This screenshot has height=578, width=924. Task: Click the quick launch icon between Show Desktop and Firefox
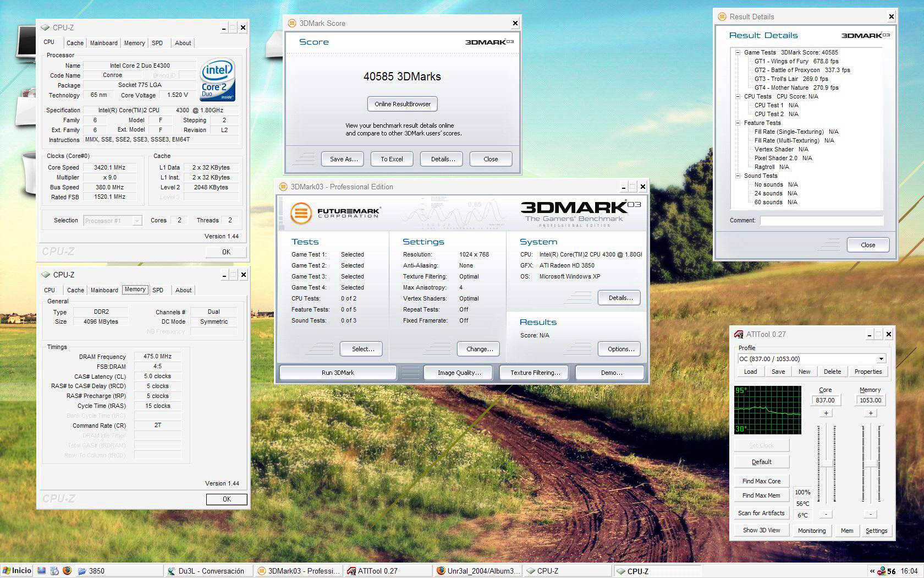coord(54,571)
